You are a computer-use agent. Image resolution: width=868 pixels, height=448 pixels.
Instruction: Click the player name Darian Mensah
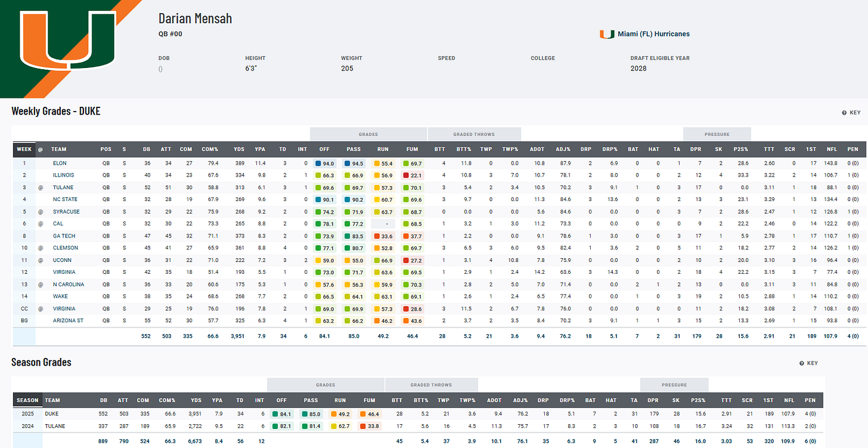(x=195, y=18)
